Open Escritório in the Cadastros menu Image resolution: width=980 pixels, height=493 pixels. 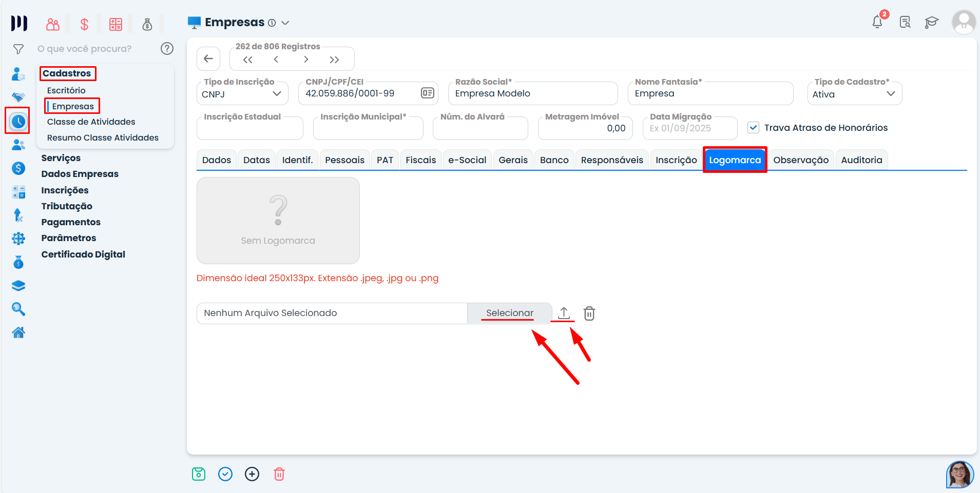(66, 90)
